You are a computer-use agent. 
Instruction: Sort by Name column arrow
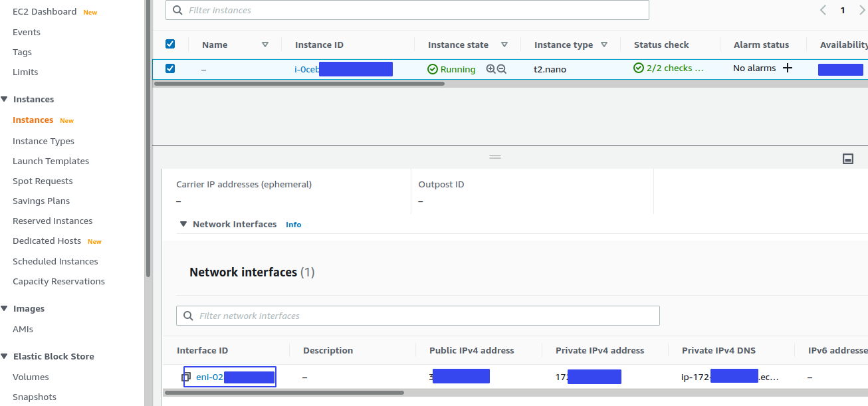(x=265, y=45)
